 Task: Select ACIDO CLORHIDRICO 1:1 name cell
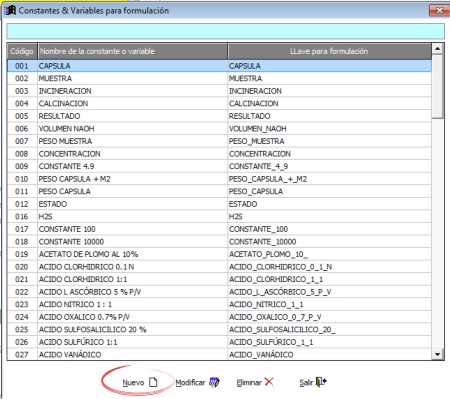[132, 279]
